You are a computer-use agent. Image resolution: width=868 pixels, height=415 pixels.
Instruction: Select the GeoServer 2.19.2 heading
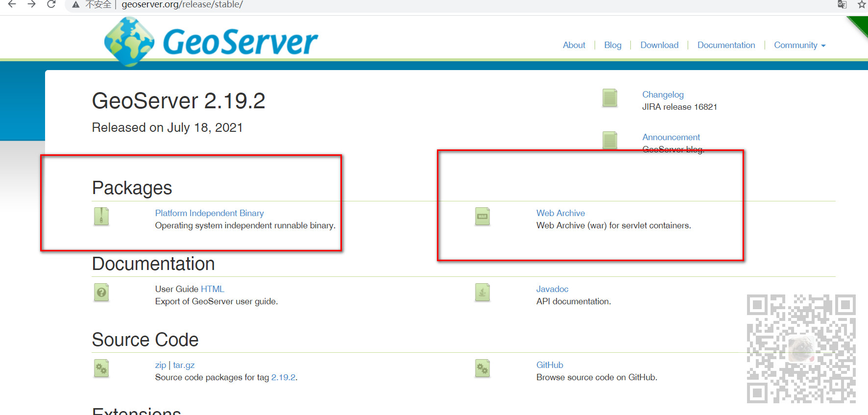point(178,101)
